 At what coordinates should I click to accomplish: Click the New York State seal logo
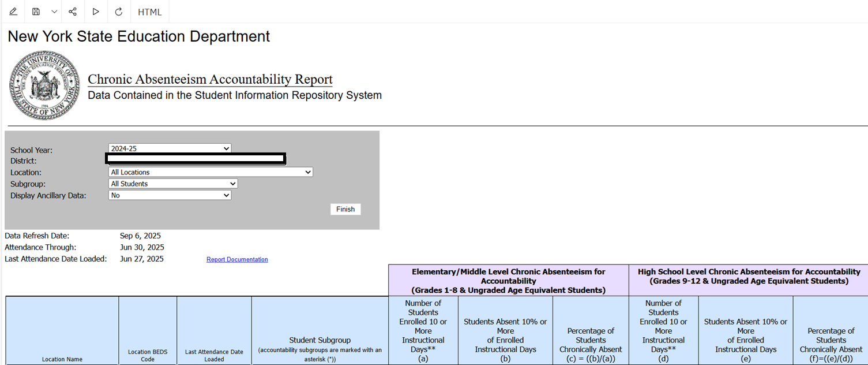coord(44,85)
